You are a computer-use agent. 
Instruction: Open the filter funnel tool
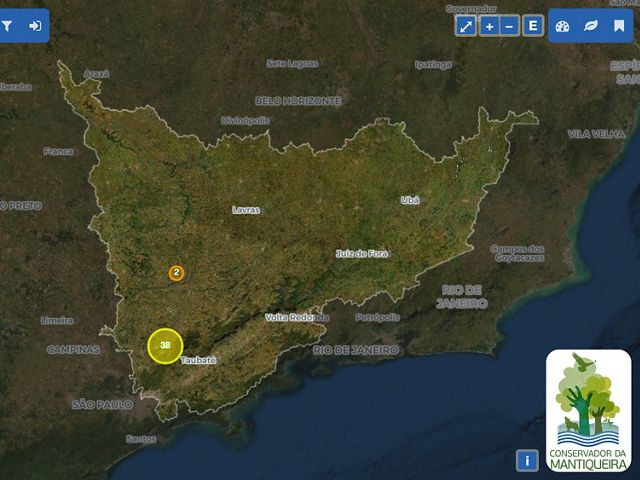tap(8, 26)
